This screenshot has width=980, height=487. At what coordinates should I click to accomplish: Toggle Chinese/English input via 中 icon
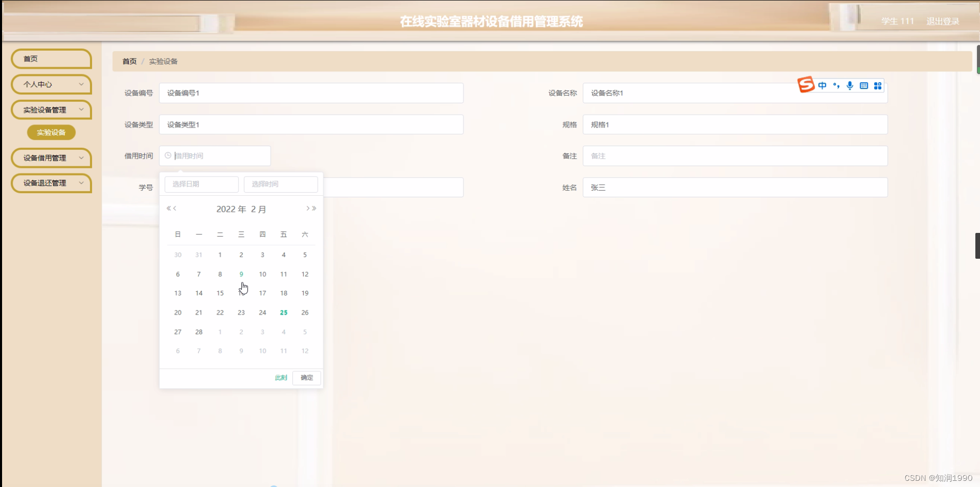823,86
